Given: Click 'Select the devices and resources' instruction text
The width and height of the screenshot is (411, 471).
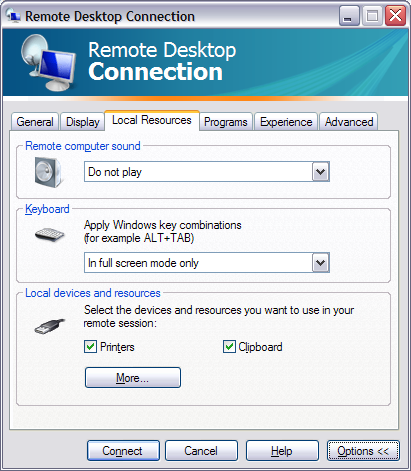Looking at the screenshot, I should click(219, 316).
